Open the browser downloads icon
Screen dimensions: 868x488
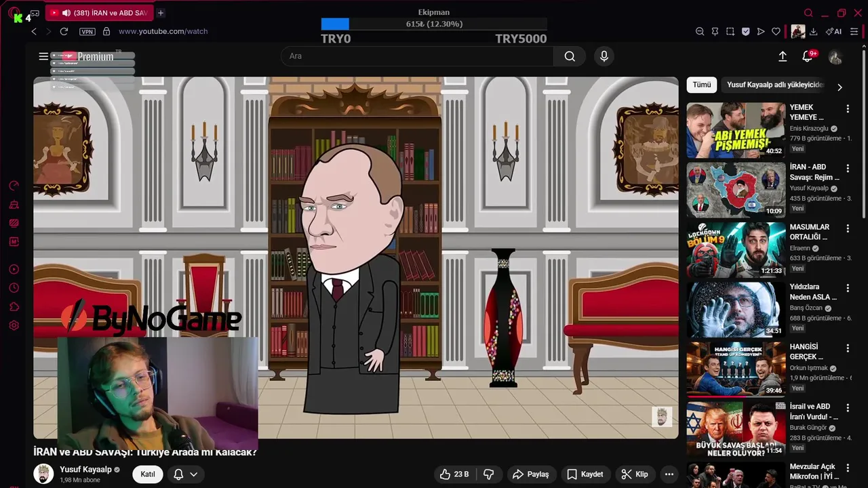coord(813,31)
